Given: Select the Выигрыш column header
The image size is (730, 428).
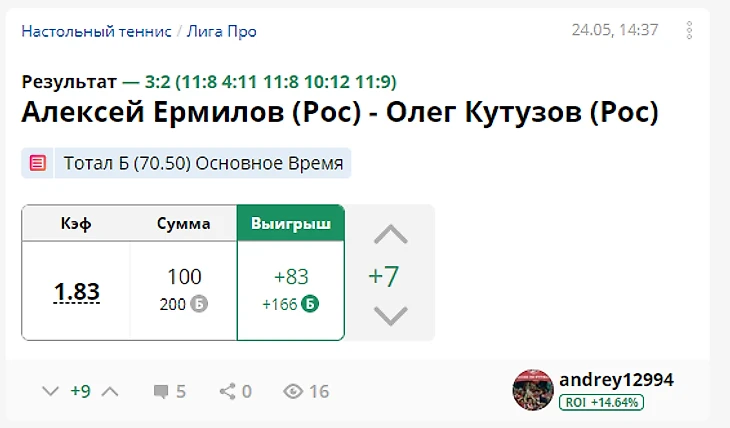Looking at the screenshot, I should click(x=291, y=223).
